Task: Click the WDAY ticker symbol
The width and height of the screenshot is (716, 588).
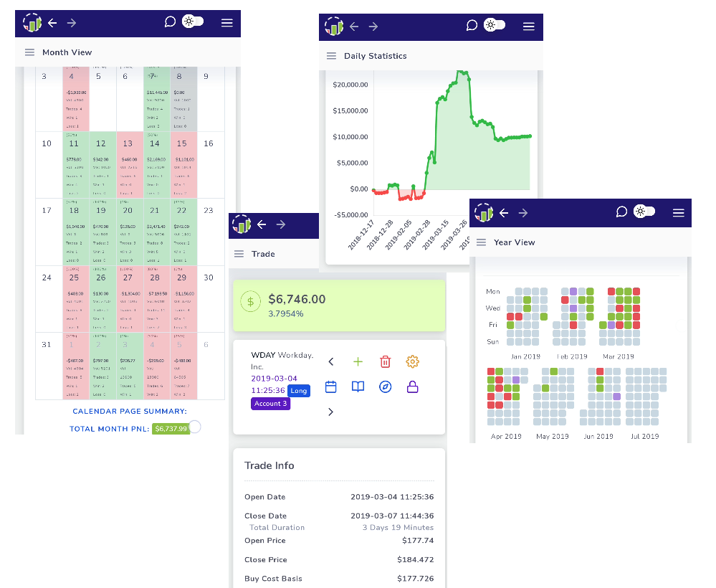Action: (264, 355)
